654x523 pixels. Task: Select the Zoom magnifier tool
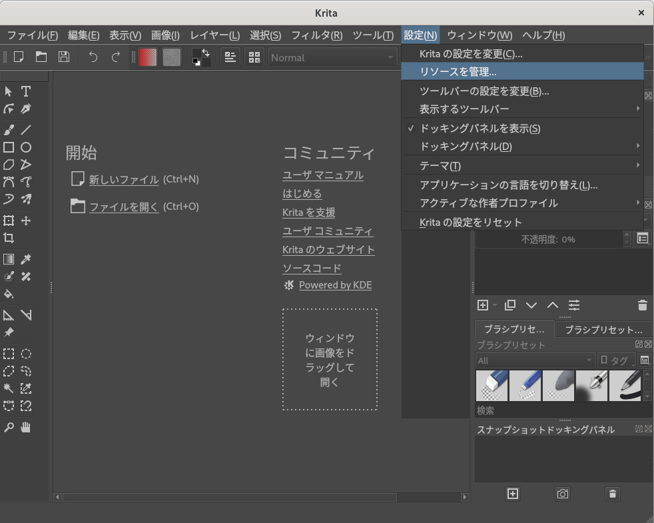[x=9, y=427]
